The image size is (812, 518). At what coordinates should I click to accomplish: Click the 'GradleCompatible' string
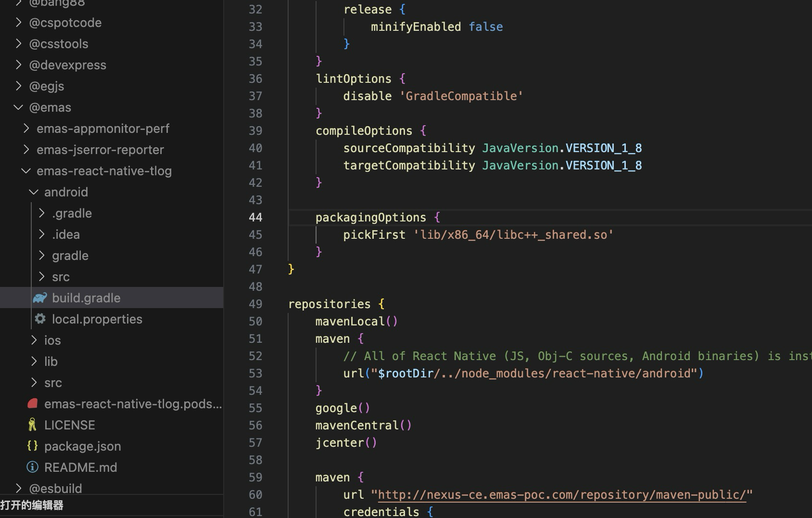click(x=461, y=96)
